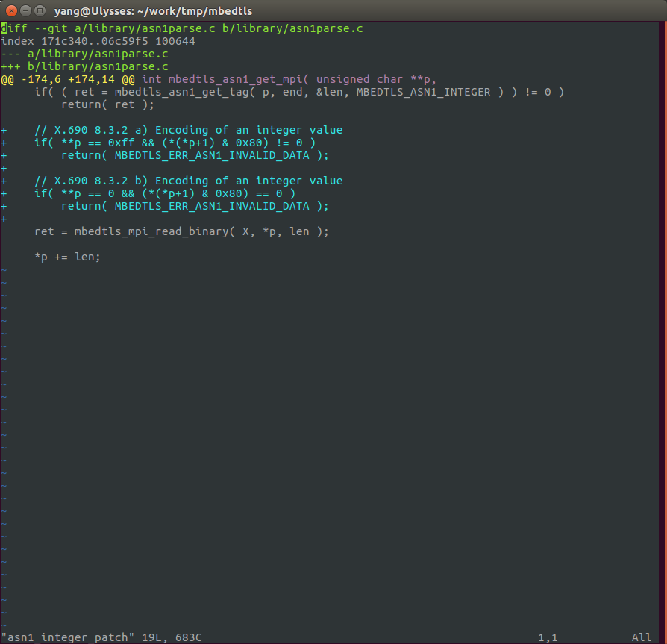Minimize the terminal window
Image resolution: width=667 pixels, height=644 pixels.
tap(25, 10)
